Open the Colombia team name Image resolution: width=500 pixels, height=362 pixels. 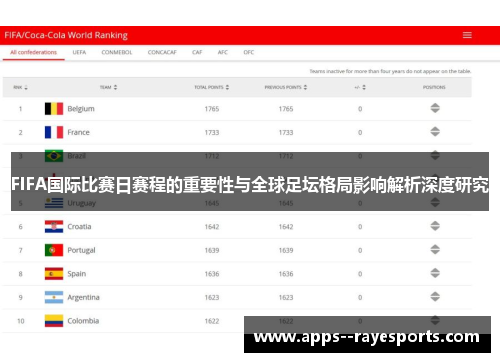[x=83, y=321]
